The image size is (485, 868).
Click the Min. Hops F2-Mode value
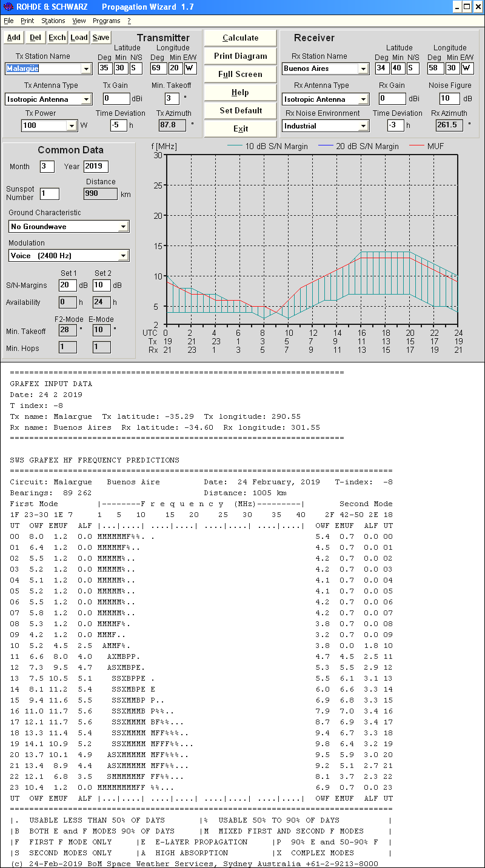(67, 347)
